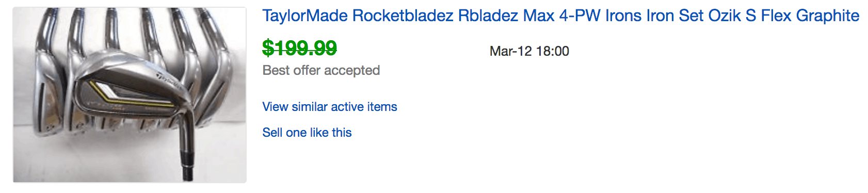This screenshot has height=193, width=868.
Task: Select the Sell one like this link
Action: tap(307, 133)
